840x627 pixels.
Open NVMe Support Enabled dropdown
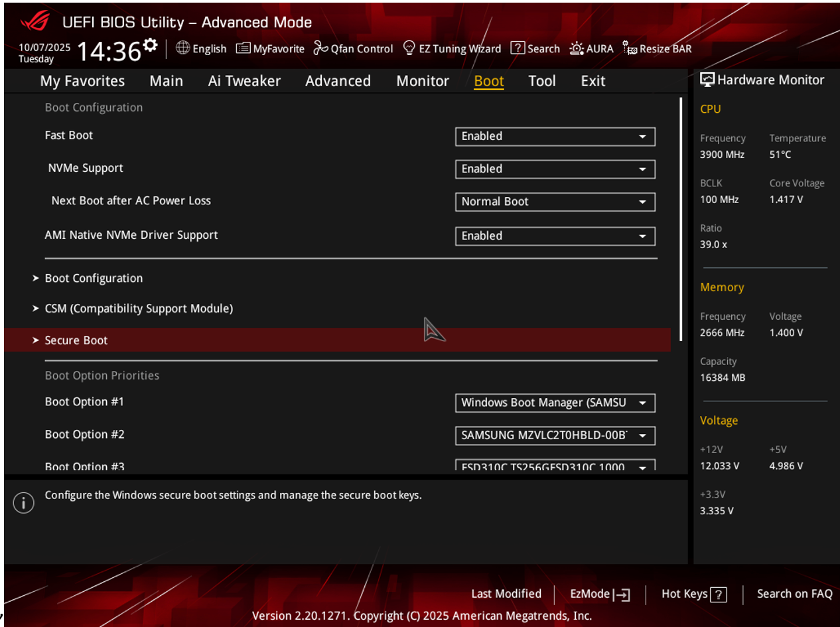tap(555, 169)
